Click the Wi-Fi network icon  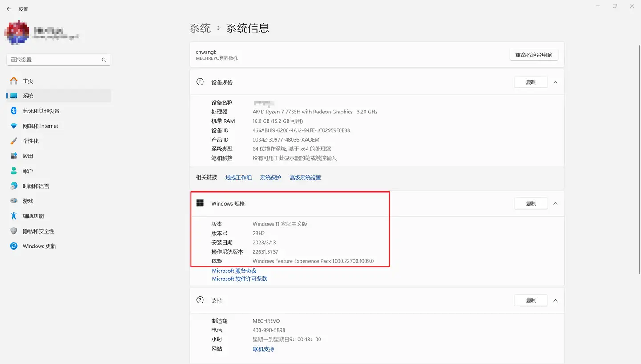(14, 126)
